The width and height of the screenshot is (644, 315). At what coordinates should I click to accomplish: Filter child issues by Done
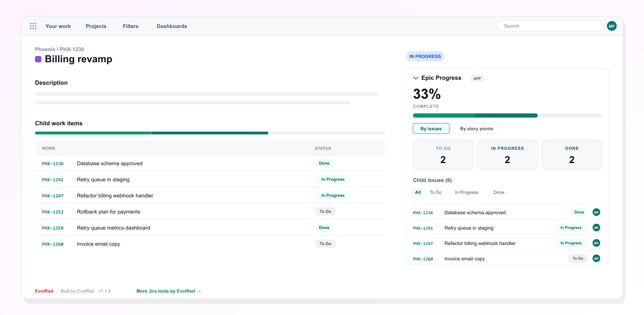(499, 192)
